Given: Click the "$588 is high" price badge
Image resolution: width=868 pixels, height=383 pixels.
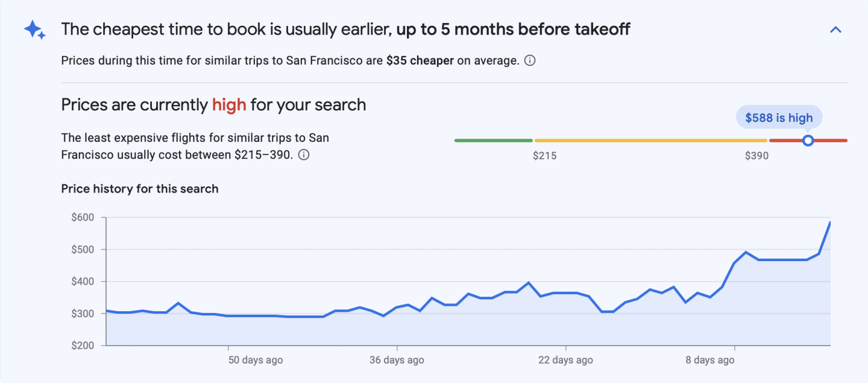Looking at the screenshot, I should [778, 117].
